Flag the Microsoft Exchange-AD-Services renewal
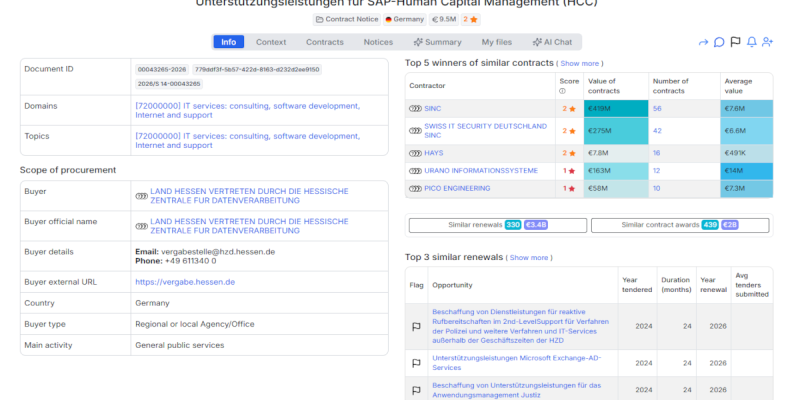800x400 pixels. coord(416,363)
